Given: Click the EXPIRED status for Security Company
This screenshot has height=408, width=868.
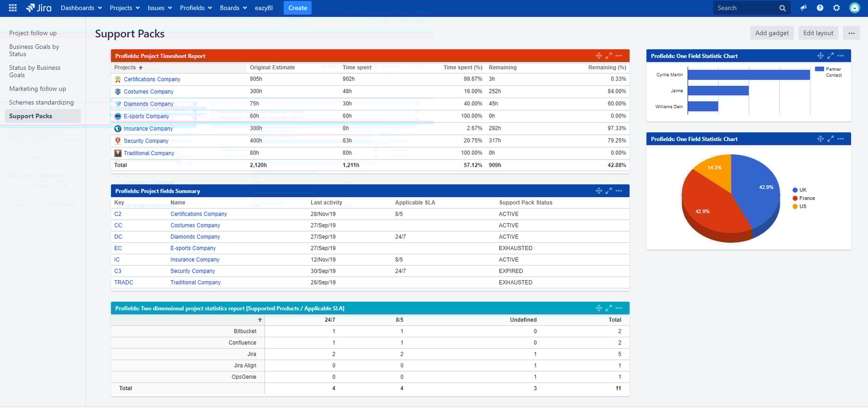Looking at the screenshot, I should tap(511, 271).
